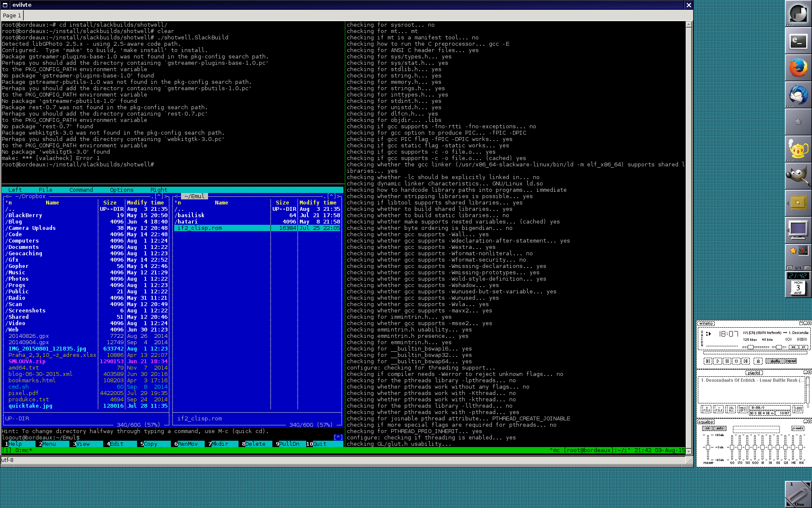This screenshot has width=812, height=508.
Task: Select SMLOUVA.zip in the left panel
Action: coord(27,361)
